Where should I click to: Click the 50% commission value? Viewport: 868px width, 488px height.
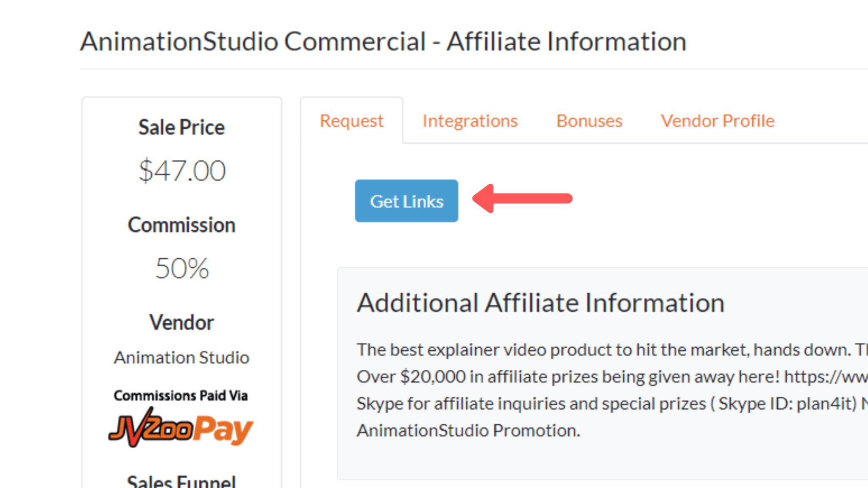click(x=182, y=268)
